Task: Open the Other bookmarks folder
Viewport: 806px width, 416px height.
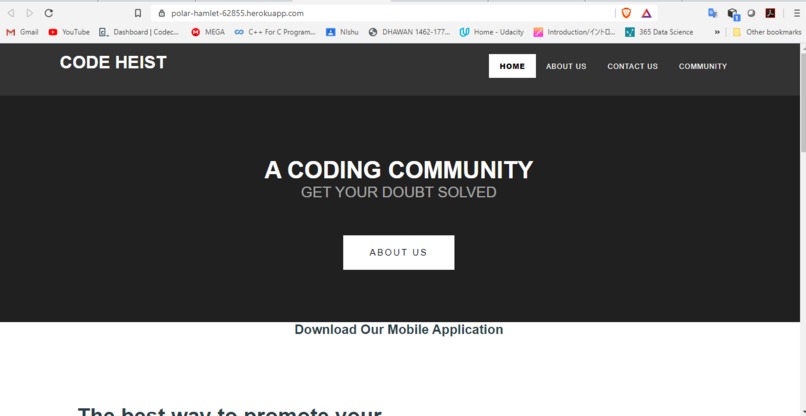Action: pos(766,32)
